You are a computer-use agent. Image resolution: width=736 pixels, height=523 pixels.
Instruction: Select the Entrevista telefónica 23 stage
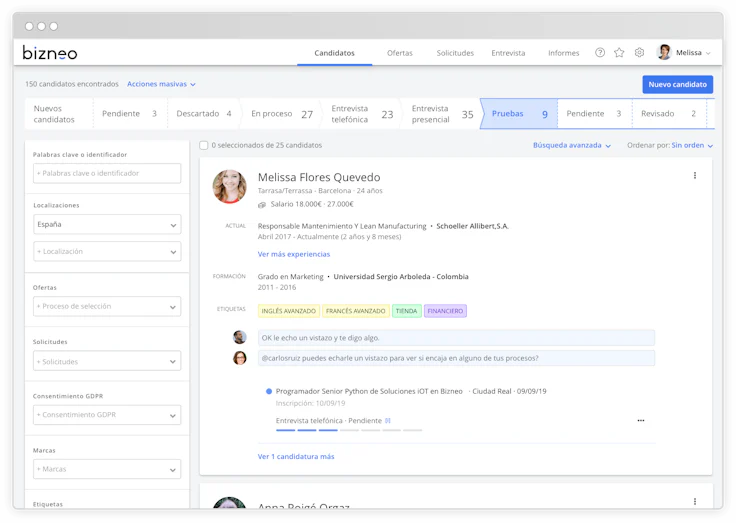(x=362, y=114)
